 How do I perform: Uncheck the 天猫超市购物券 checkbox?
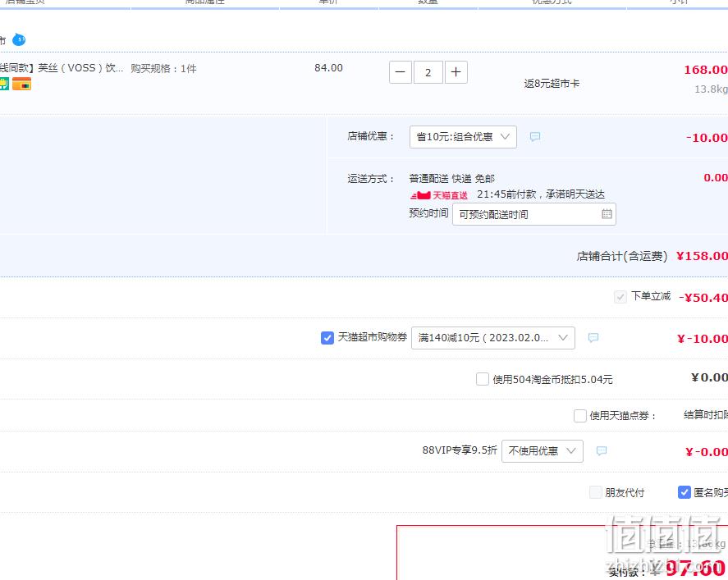click(x=327, y=338)
